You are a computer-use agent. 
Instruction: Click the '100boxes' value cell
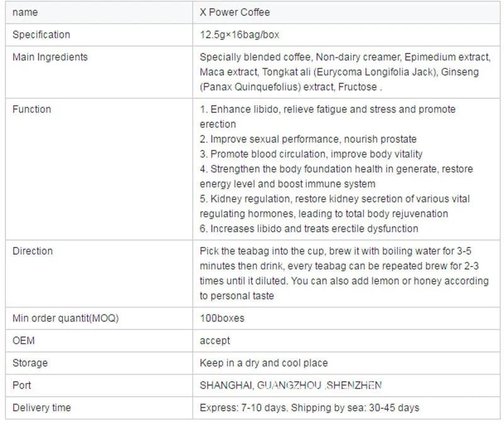click(222, 319)
